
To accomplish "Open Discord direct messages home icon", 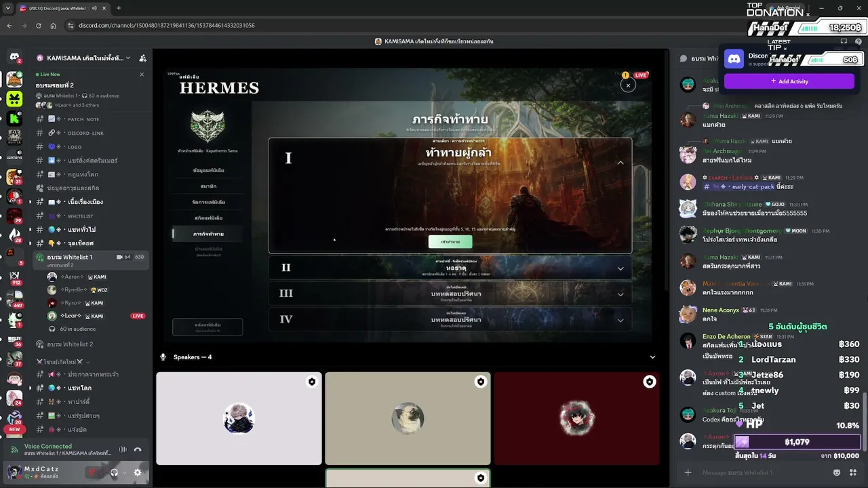I will click(14, 58).
